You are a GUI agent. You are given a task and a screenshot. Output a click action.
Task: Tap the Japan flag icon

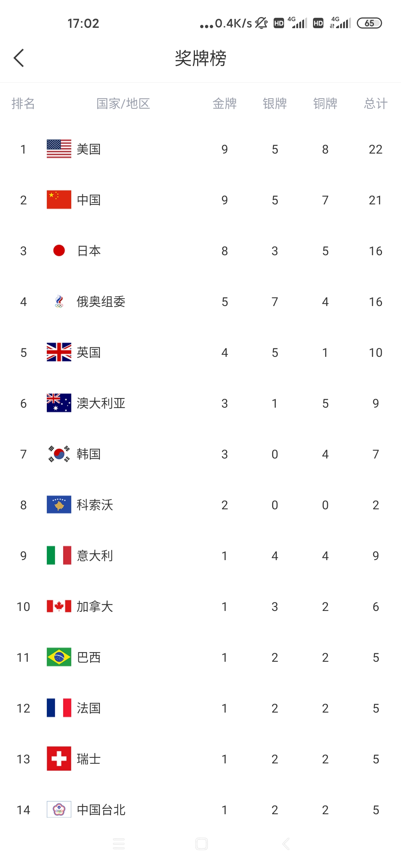(59, 251)
